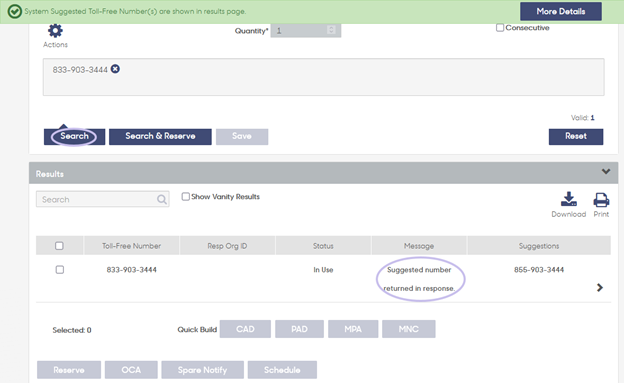
Task: Click the PAD quick build button
Action: pos(299,329)
